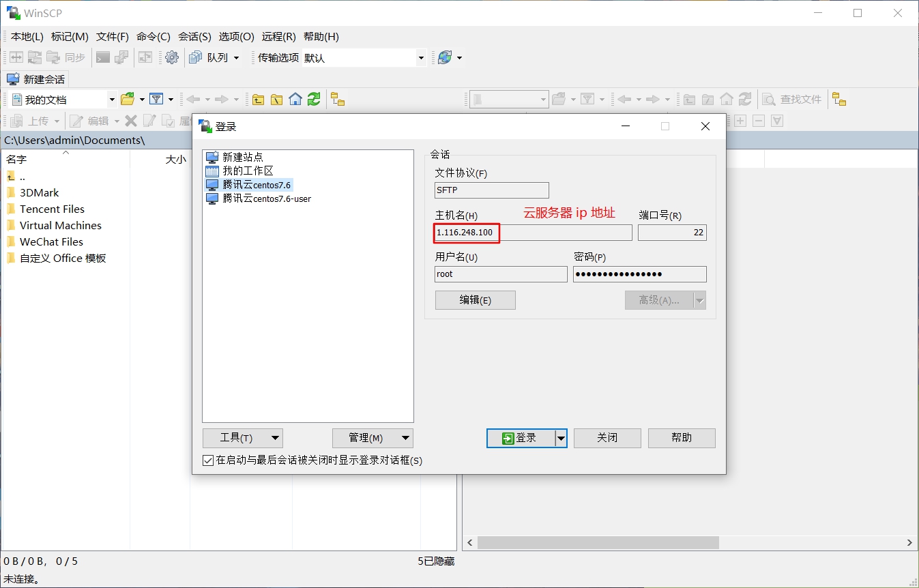Image resolution: width=919 pixels, height=588 pixels.
Task: Open the 我的文档 drive dropdown
Action: (x=112, y=99)
